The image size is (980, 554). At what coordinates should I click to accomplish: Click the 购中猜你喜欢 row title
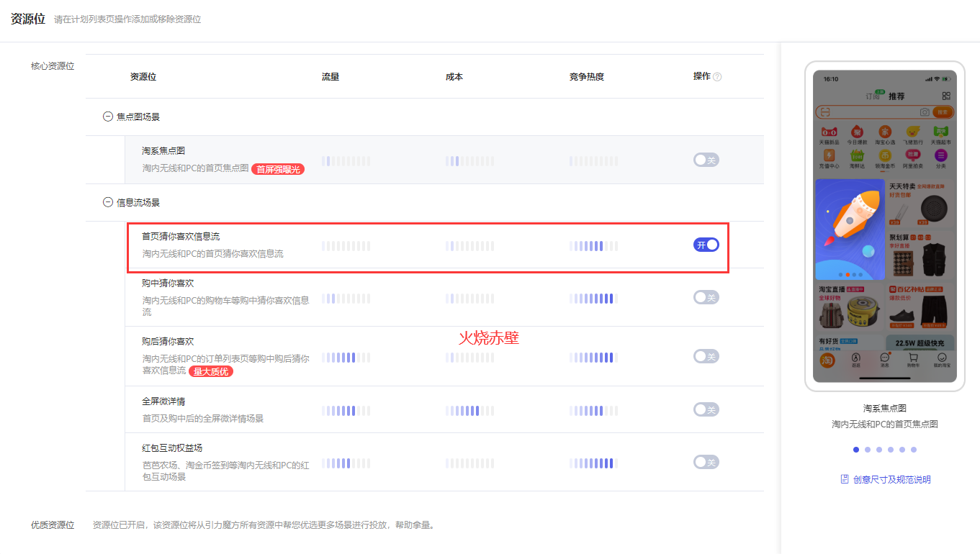(168, 283)
